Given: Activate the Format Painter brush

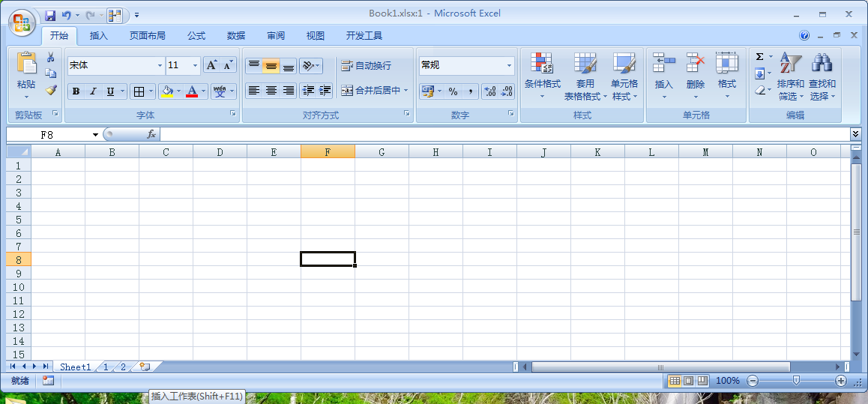Looking at the screenshot, I should [51, 89].
